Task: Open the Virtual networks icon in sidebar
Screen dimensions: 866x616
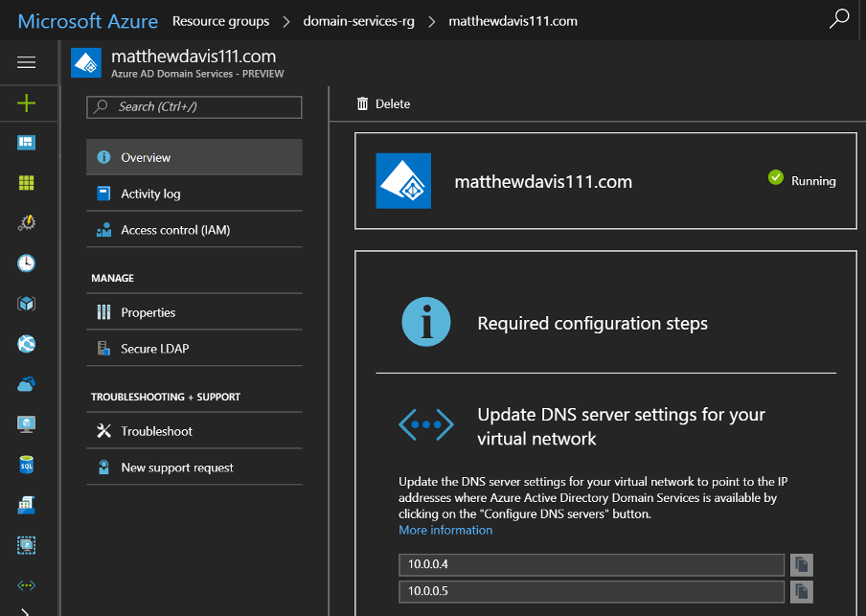Action: click(27, 585)
